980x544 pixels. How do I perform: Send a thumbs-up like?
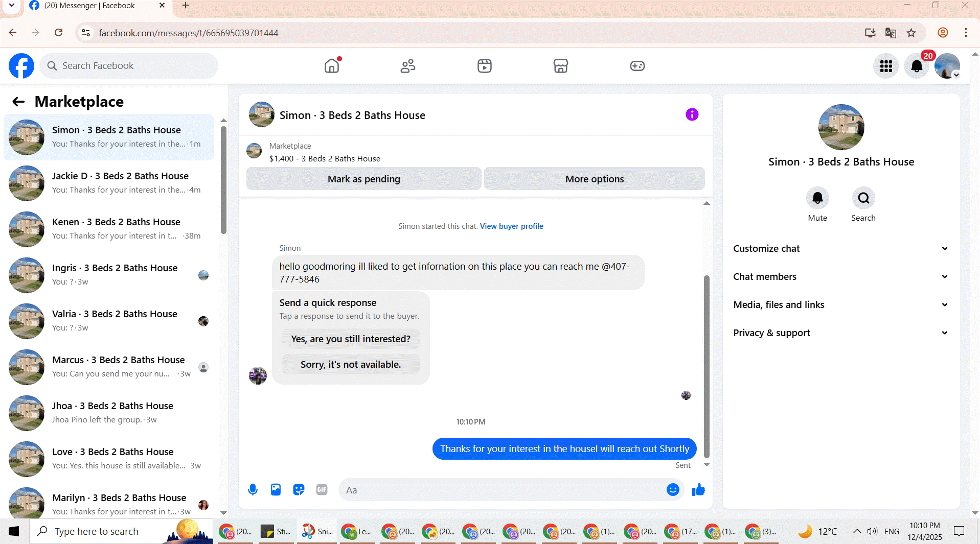[x=698, y=490]
